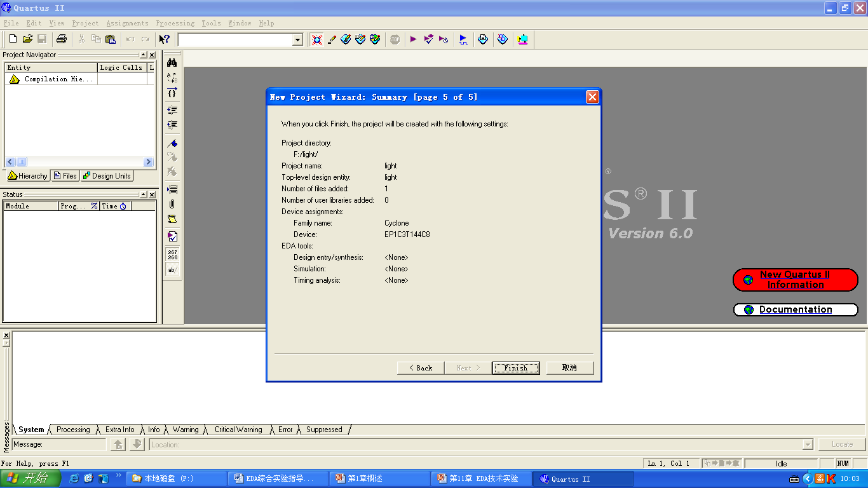The height and width of the screenshot is (488, 868).
Task: Click the red Stop processing icon
Action: 395,39
